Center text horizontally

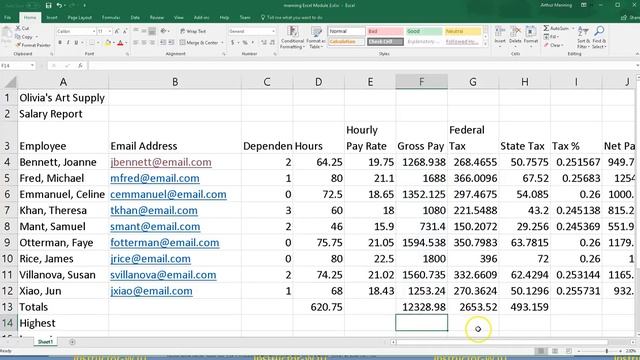144,42
